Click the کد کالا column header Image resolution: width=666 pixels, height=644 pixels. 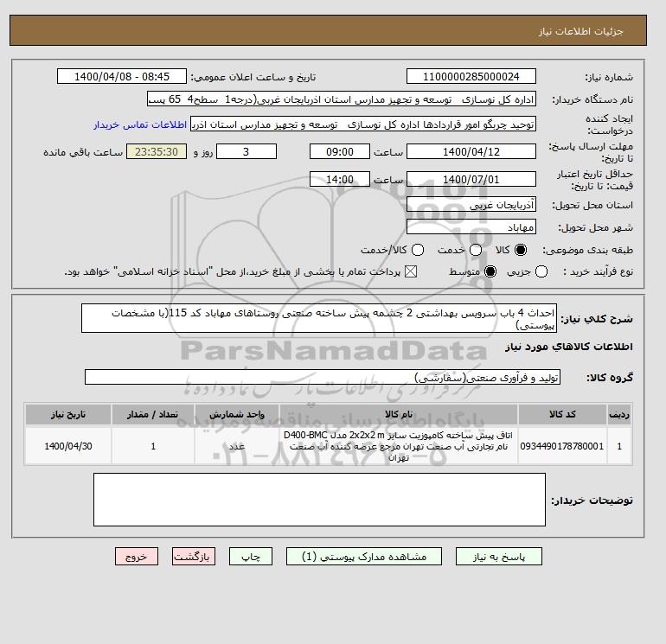coord(562,414)
